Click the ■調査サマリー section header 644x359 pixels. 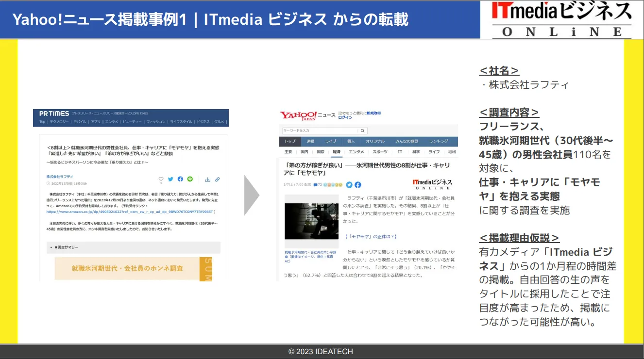(x=133, y=247)
